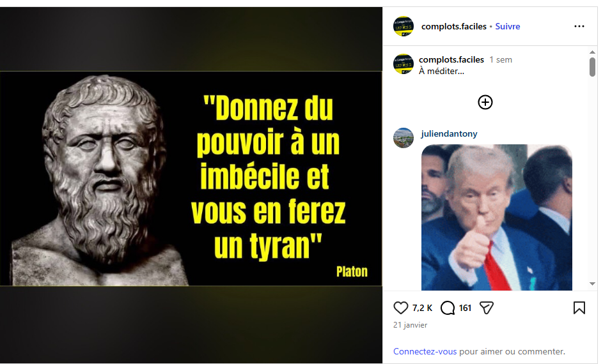Viewport: 603px width, 364px height.
Task: Like the post with the heart icon
Action: pos(400,308)
